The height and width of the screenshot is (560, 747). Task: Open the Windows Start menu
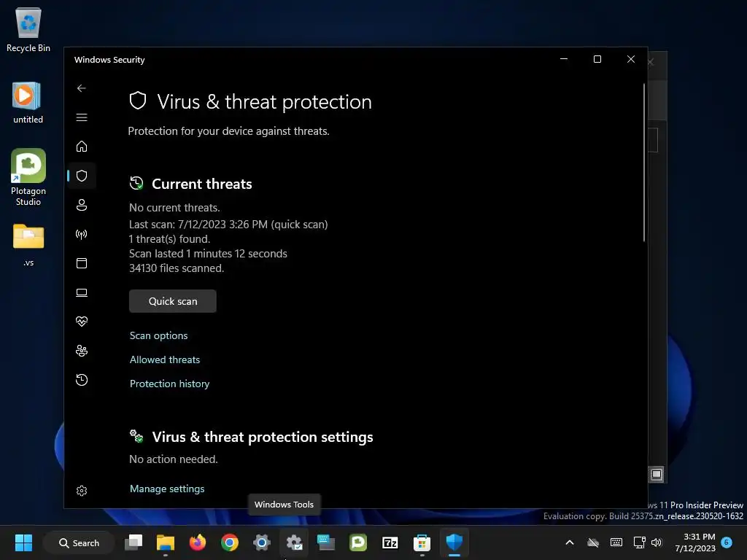23,542
